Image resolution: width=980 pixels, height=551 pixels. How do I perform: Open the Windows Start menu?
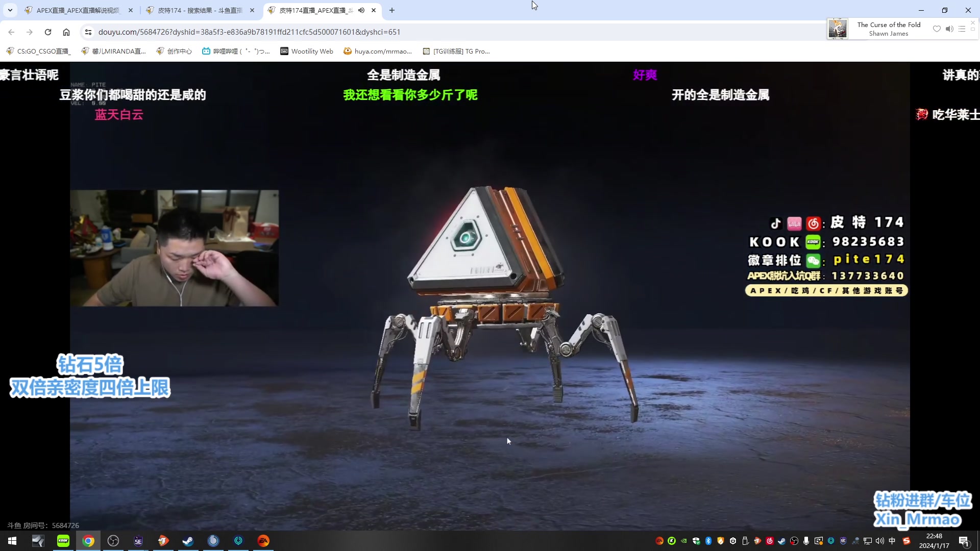pyautogui.click(x=12, y=541)
